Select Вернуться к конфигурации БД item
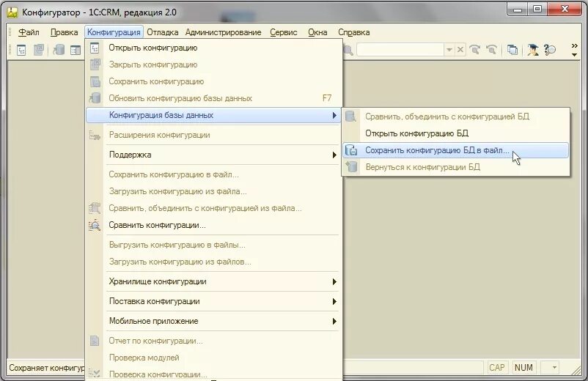Screen dimensions: 588x381 click(x=455, y=167)
